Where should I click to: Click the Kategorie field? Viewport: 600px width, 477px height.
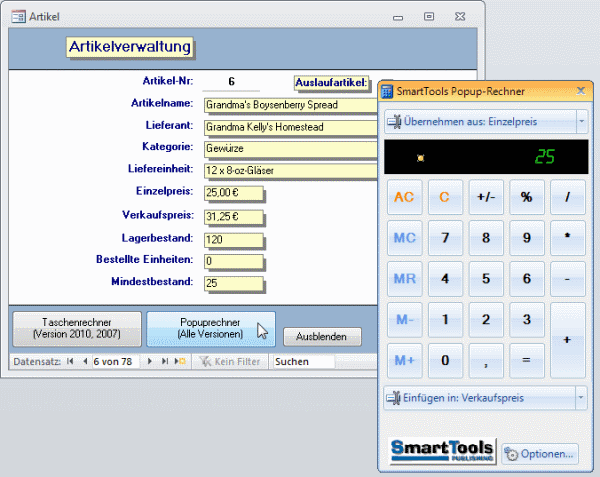pos(291,148)
